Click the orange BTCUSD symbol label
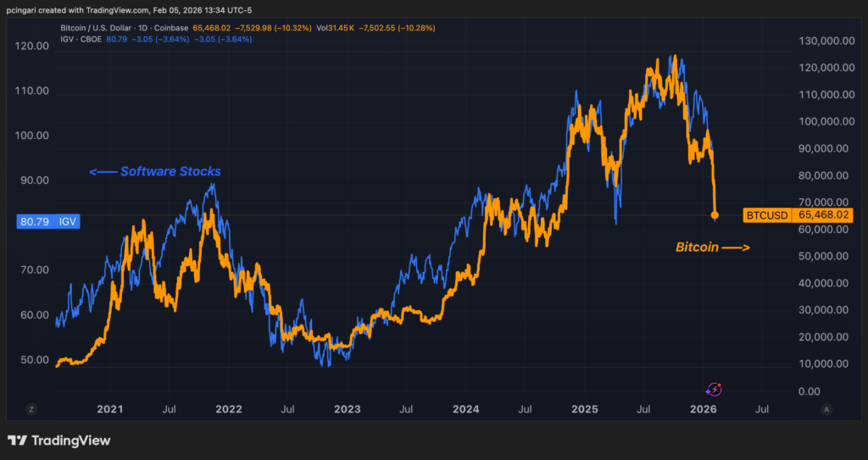This screenshot has width=868, height=460. [767, 215]
